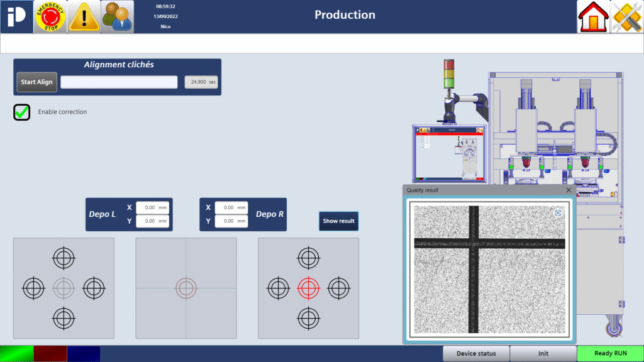The height and width of the screenshot is (362, 644).
Task: Click the iP logo icon
Action: 16,16
